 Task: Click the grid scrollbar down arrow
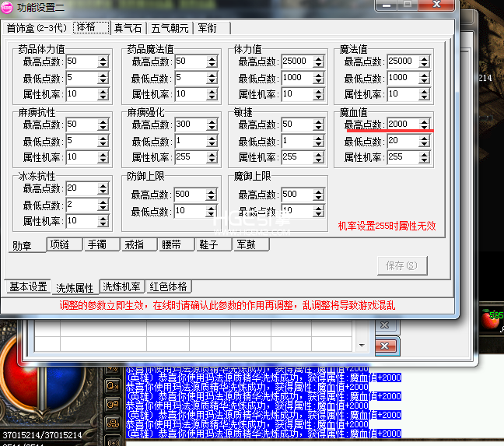tap(360, 344)
